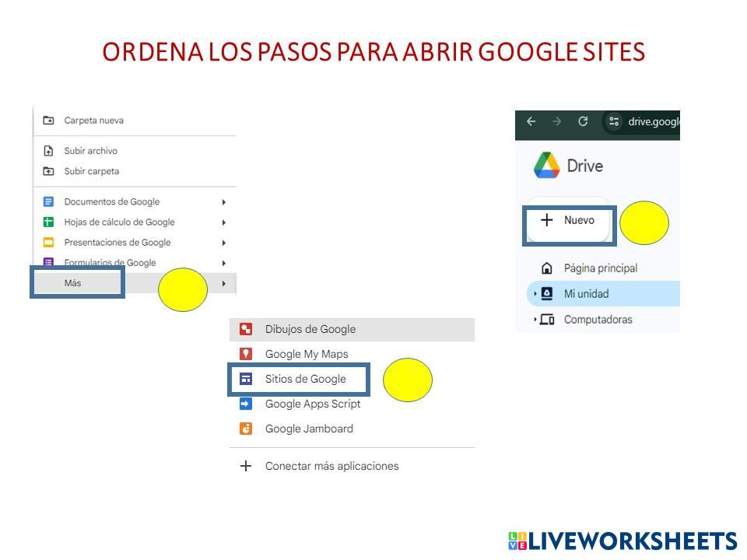Click the red Google Drawings icon
The width and height of the screenshot is (747, 560).
(246, 329)
